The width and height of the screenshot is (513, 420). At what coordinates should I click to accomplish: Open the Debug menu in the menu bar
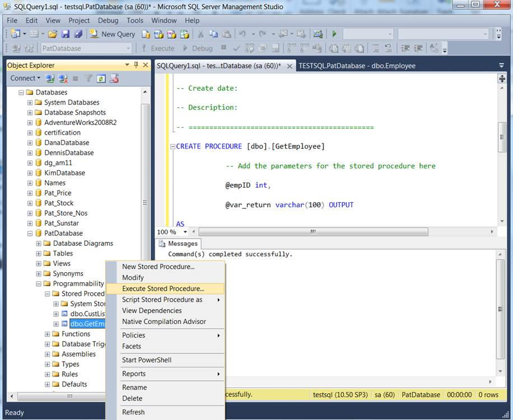[108, 20]
